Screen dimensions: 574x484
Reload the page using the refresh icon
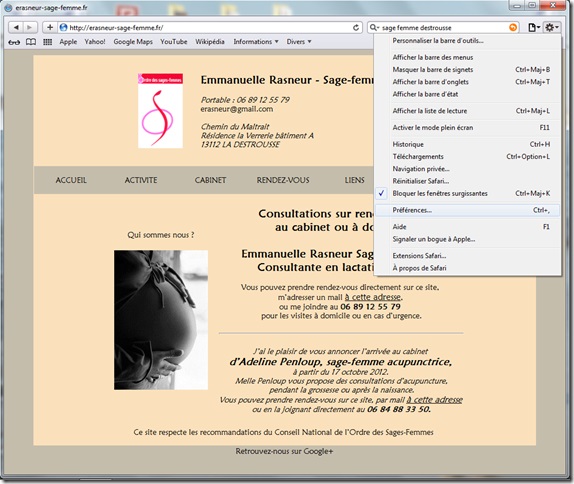[356, 27]
